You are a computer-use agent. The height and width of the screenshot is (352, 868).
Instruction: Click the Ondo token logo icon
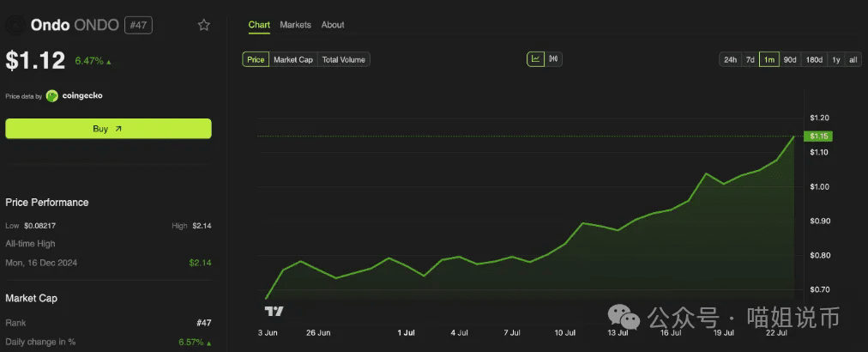(x=15, y=25)
